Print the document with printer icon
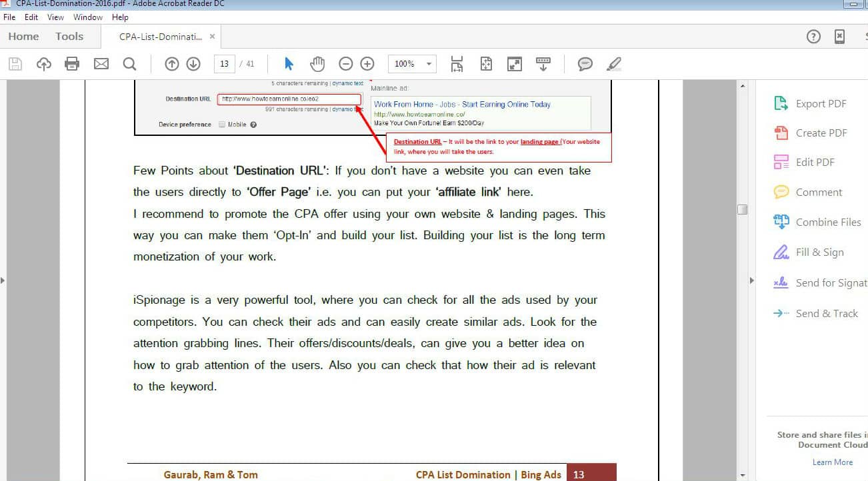This screenshot has height=481, width=868. pos(72,64)
